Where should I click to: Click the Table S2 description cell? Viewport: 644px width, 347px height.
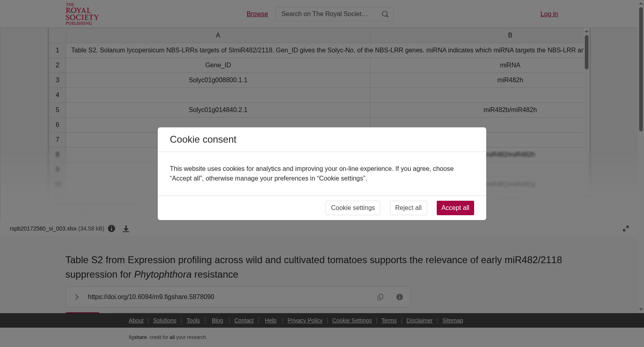(x=325, y=50)
